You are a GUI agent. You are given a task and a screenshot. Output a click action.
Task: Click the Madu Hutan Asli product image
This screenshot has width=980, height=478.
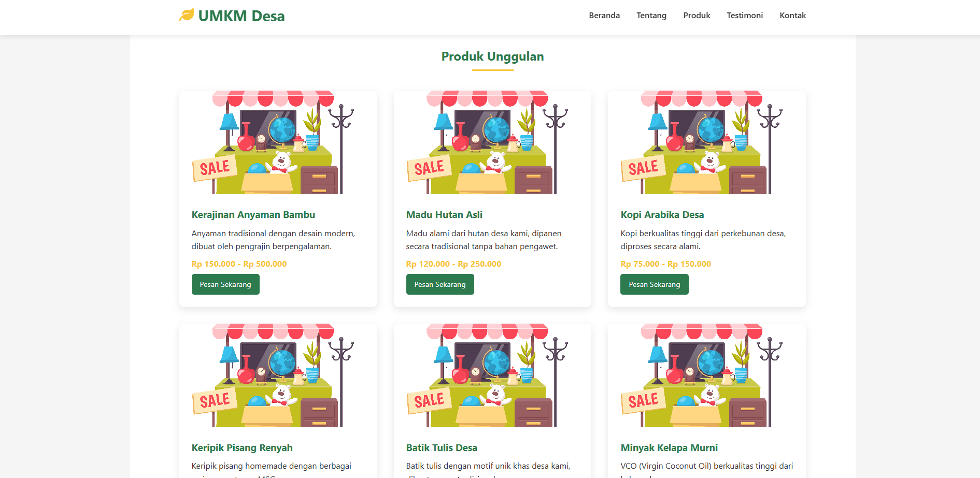pyautogui.click(x=492, y=142)
